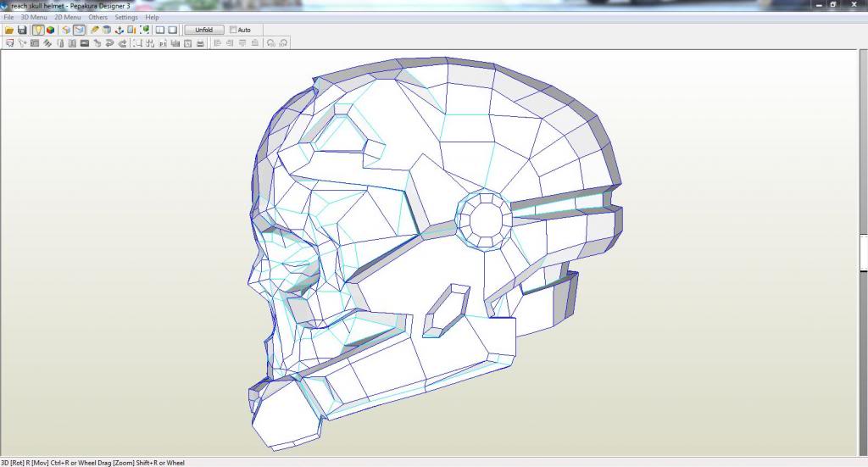Click the Unfold button

coord(203,30)
